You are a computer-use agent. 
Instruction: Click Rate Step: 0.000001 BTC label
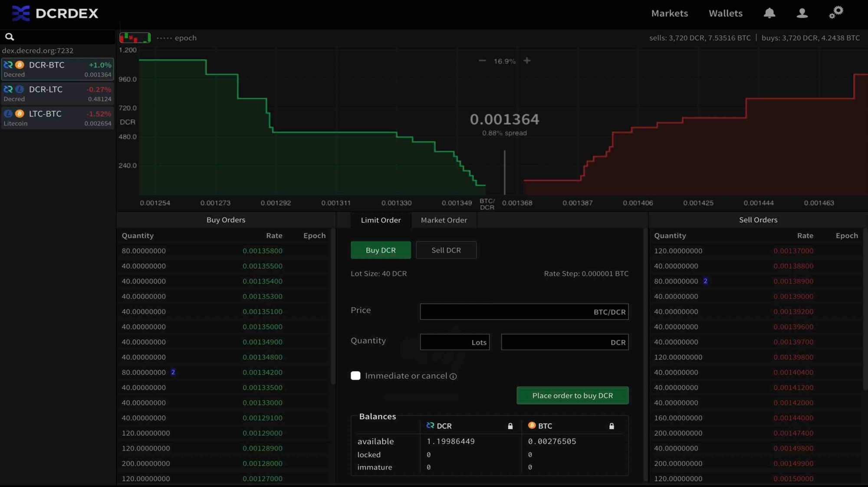586,274
